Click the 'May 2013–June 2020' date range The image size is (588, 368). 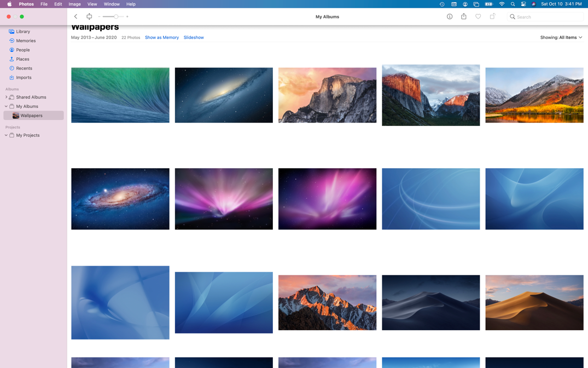coord(94,38)
